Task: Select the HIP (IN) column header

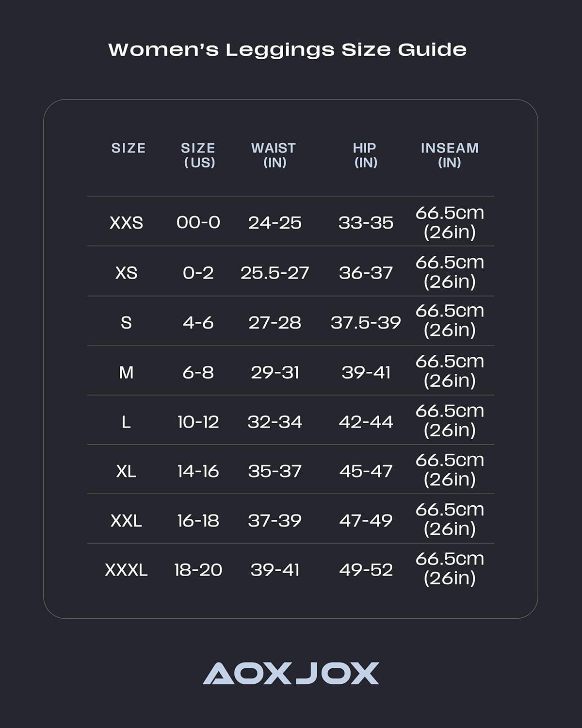Action: point(365,155)
